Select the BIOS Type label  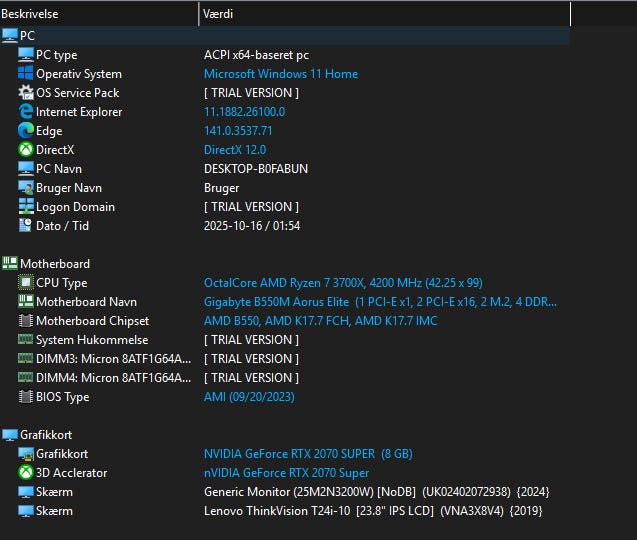click(63, 397)
